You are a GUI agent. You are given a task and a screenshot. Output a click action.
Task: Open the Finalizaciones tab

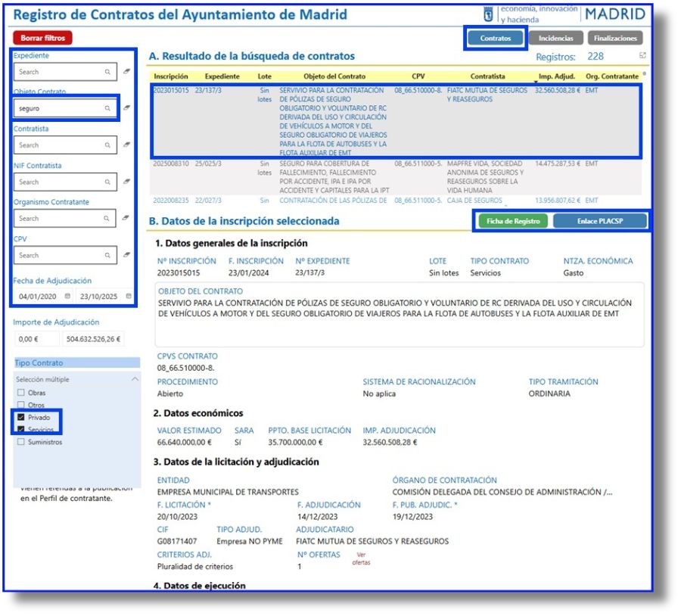tap(615, 39)
